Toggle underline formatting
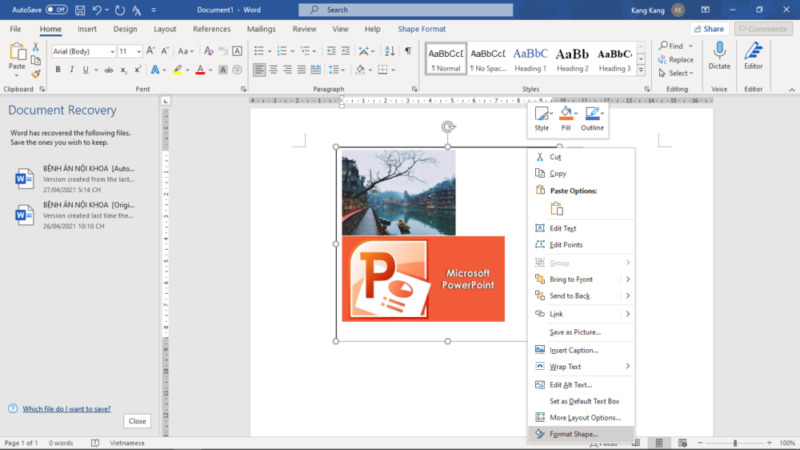The height and width of the screenshot is (450, 800). click(87, 70)
